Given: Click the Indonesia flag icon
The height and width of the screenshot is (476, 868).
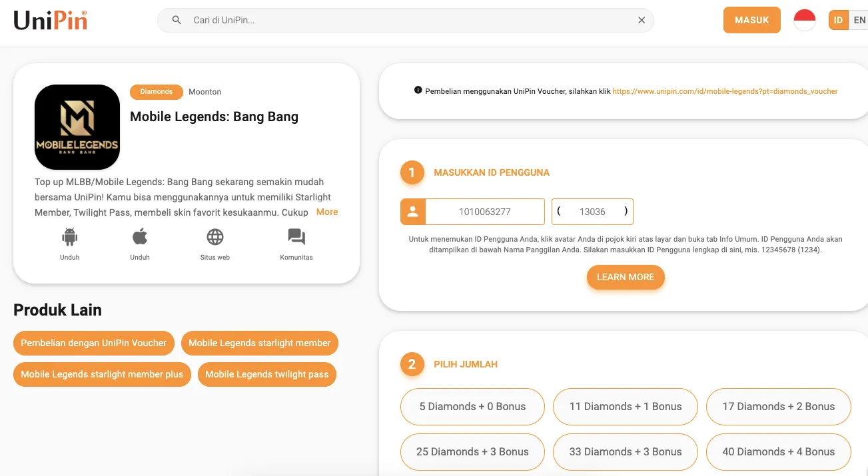Looking at the screenshot, I should [805, 20].
